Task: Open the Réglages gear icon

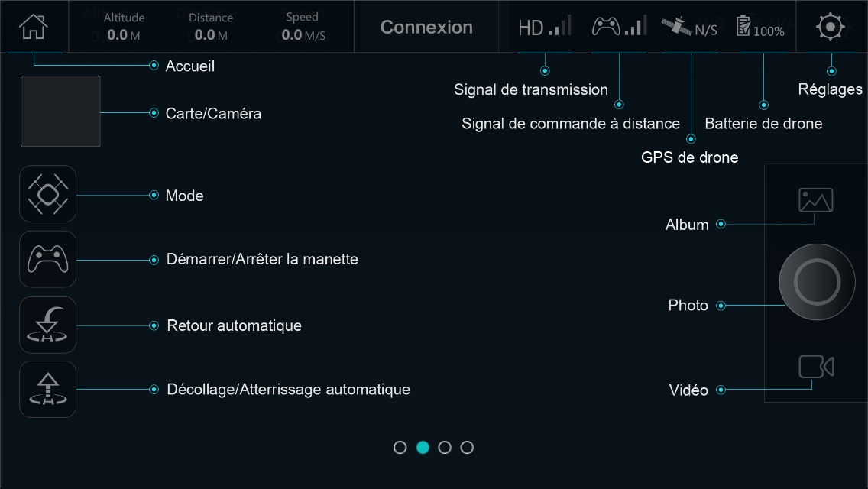Action: pyautogui.click(x=831, y=27)
